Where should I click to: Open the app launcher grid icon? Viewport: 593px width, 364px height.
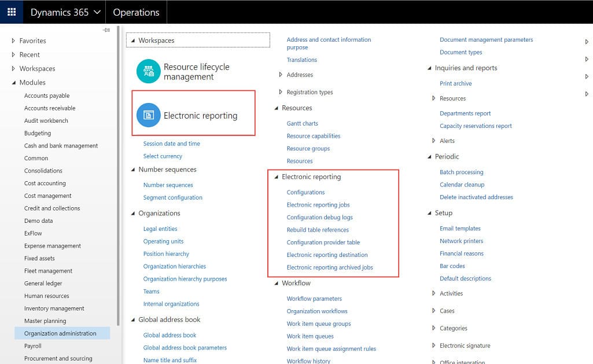click(11, 12)
